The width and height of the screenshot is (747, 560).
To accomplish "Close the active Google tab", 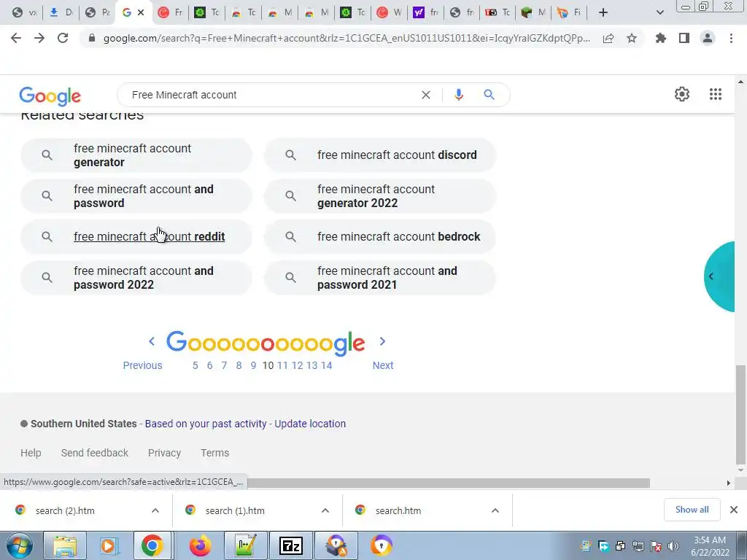I will 141,12.
